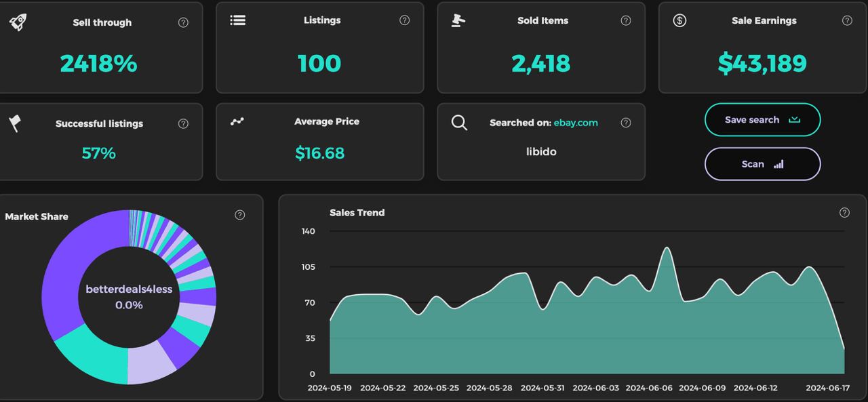Screen dimensions: 868x402
Task: Click the 2024-06-17 date axis label
Action: point(827,388)
